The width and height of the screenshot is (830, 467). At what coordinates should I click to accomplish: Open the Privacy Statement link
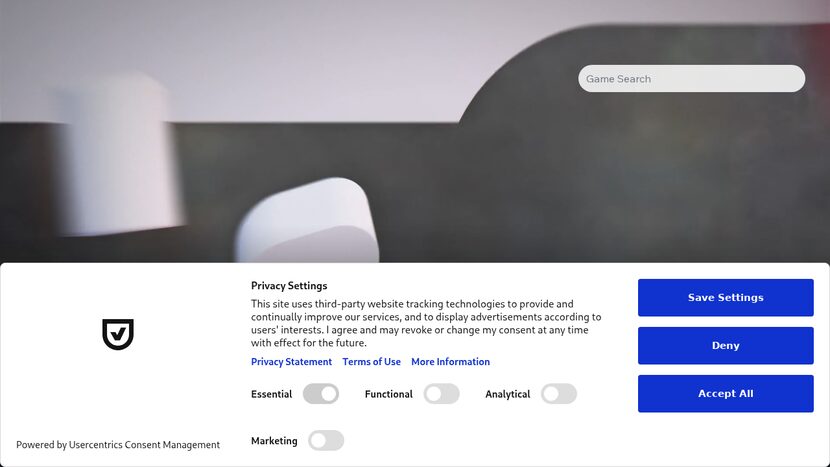(291, 362)
